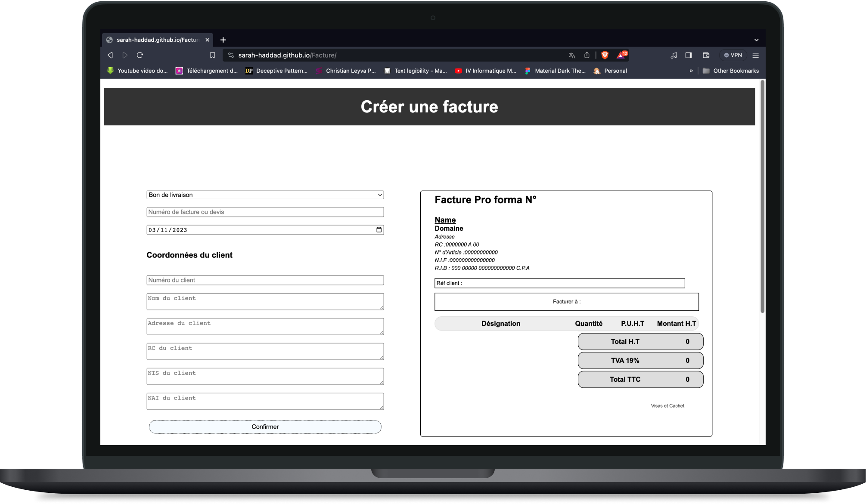The height and width of the screenshot is (504, 866).
Task: Click the 'Domaine' text
Action: tap(449, 229)
